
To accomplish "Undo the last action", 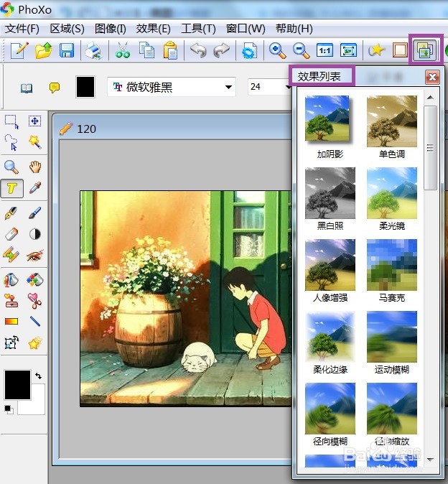I will 198,50.
